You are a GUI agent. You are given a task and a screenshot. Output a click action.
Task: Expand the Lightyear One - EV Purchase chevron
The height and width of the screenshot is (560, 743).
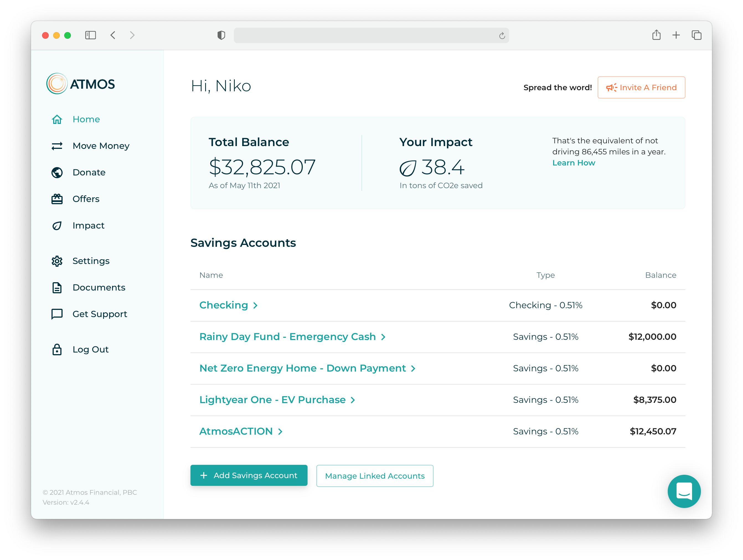(353, 400)
